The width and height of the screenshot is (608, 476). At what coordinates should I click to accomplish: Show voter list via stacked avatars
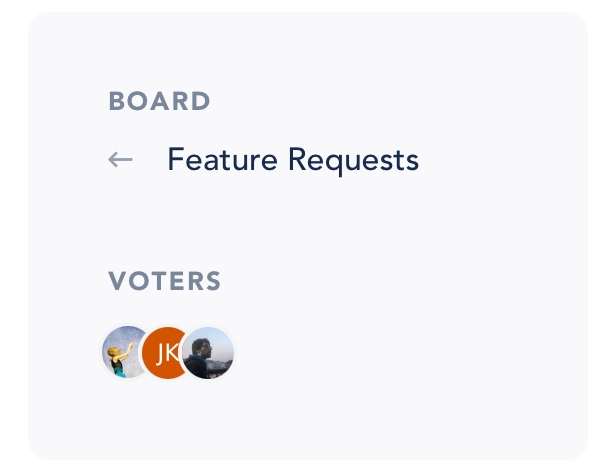[x=168, y=352]
